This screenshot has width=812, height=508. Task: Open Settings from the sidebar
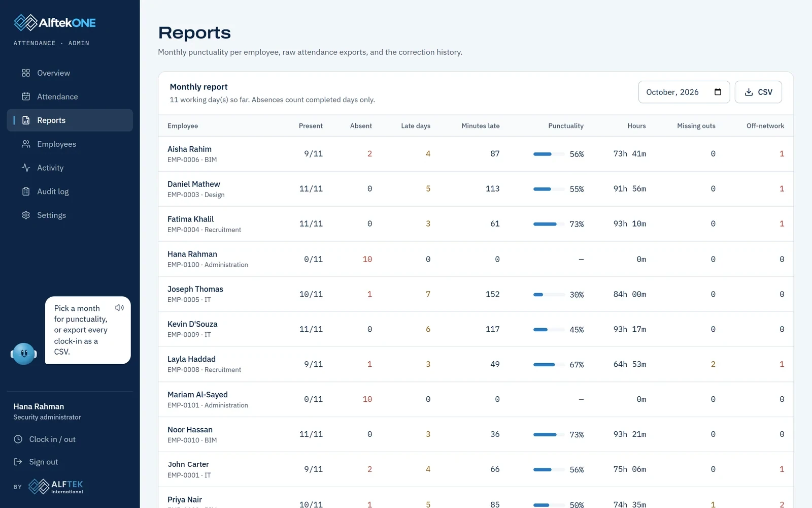point(70,215)
